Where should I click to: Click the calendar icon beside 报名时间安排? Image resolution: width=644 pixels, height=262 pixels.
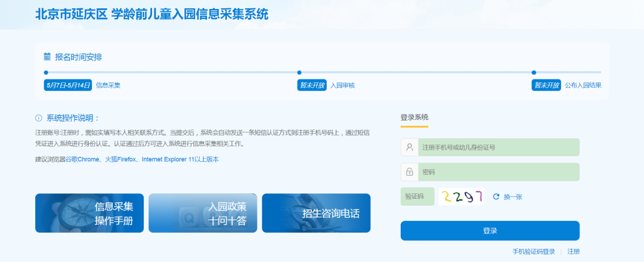[47, 57]
